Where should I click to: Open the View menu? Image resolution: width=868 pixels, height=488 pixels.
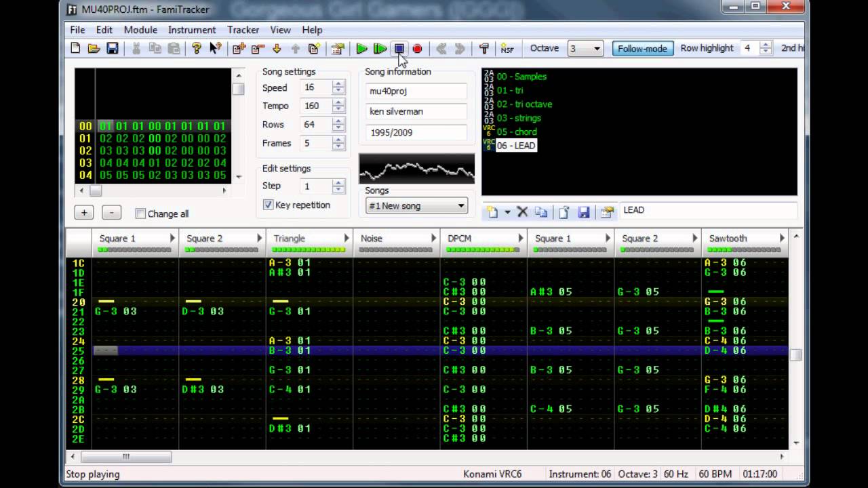pyautogui.click(x=280, y=30)
